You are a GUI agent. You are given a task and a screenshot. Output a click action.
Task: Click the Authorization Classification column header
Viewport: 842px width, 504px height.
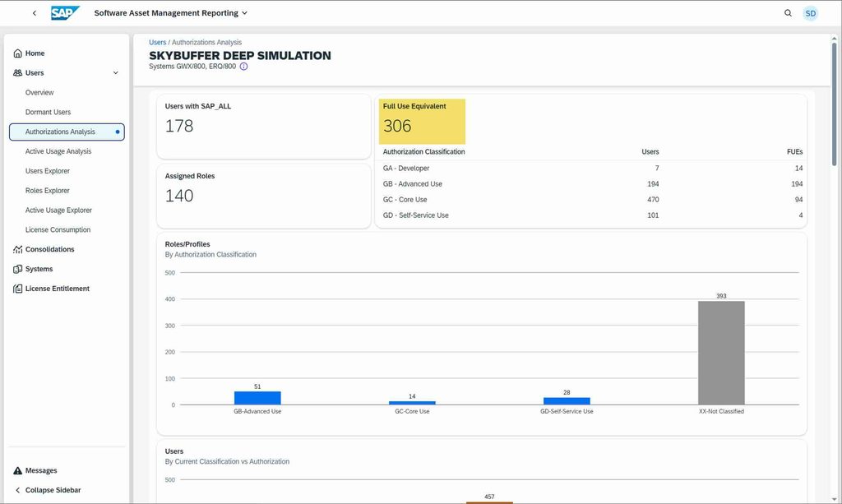click(x=423, y=152)
